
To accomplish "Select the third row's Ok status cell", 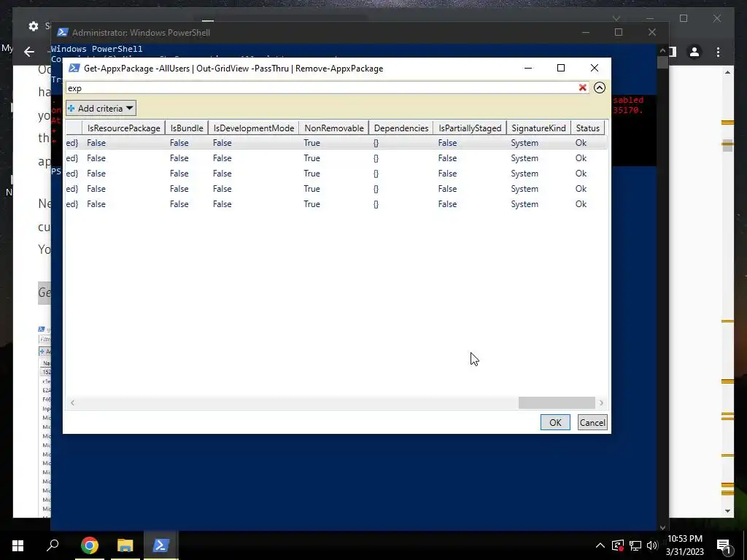I will (581, 174).
